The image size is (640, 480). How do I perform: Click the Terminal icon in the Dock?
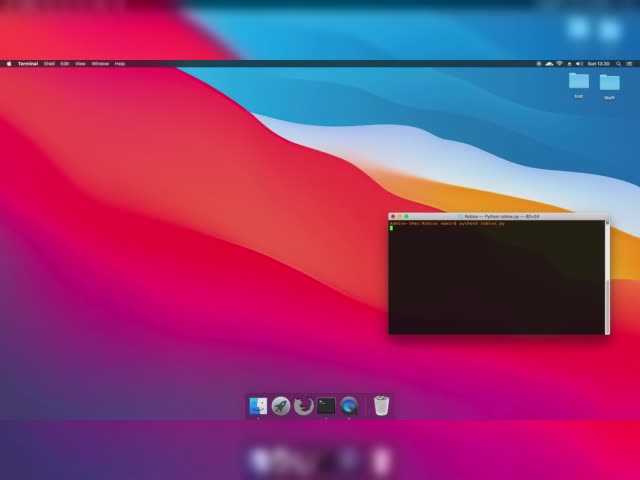point(326,406)
